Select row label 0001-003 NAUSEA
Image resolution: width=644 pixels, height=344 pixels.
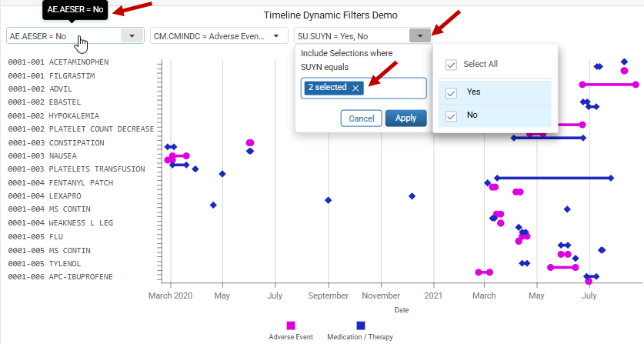(42, 155)
